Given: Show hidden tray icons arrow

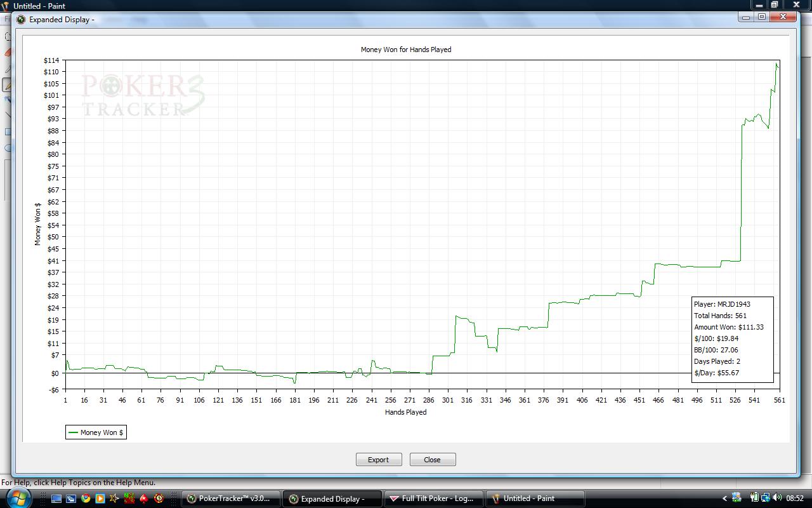Looking at the screenshot, I should pos(725,498).
